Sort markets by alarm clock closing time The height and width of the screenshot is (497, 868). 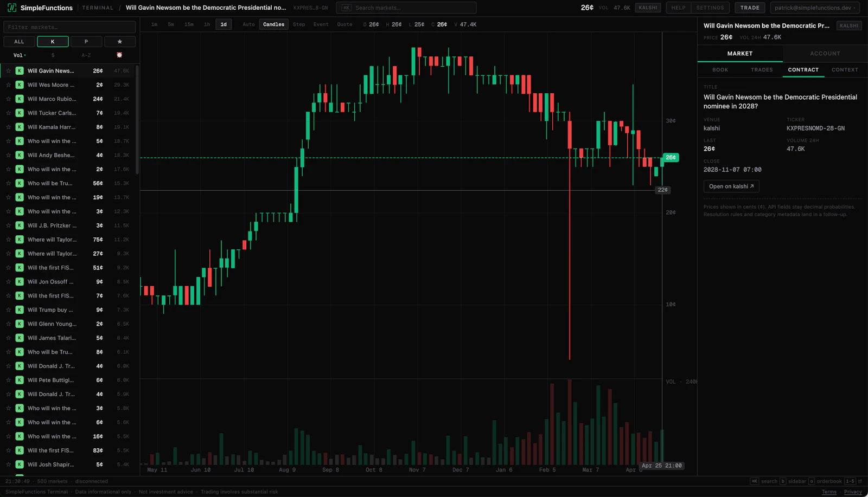coord(119,55)
